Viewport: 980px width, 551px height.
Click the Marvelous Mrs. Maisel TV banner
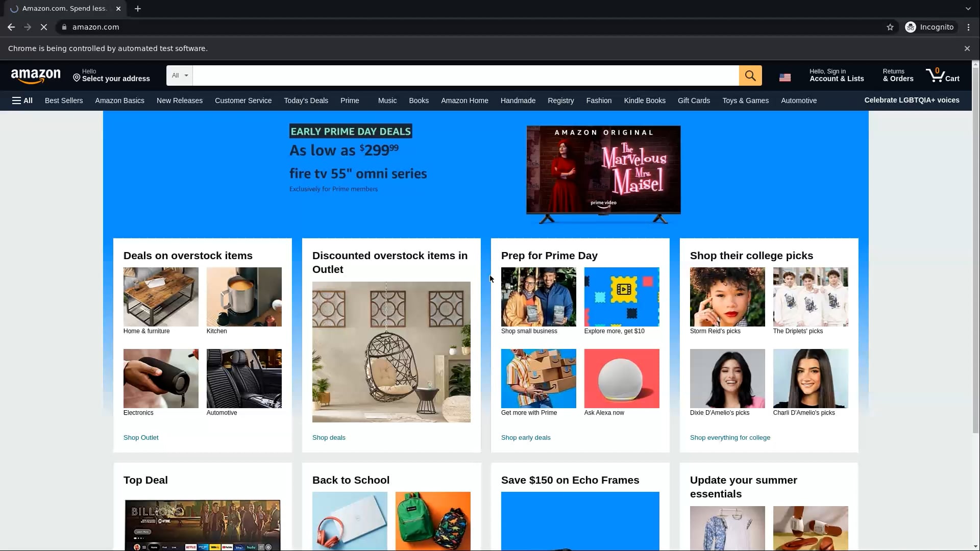pyautogui.click(x=603, y=173)
